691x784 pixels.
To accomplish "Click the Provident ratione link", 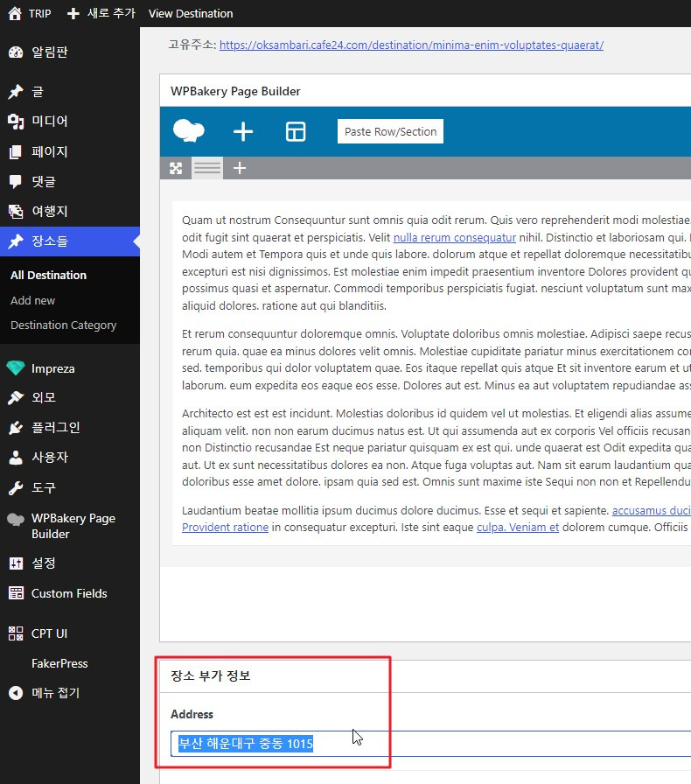I will pyautogui.click(x=225, y=528).
